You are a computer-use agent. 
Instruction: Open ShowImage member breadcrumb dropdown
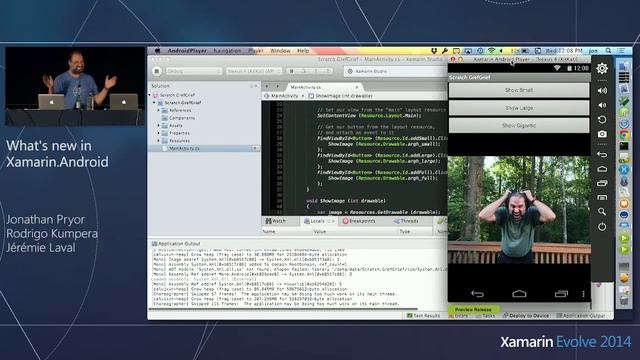[341, 96]
